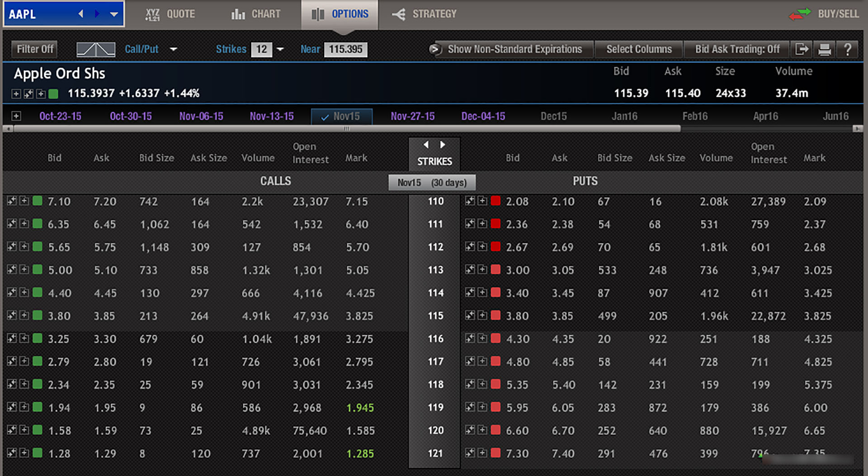The height and width of the screenshot is (476, 868).
Task: Click plus icon on the 121 put row
Action: (x=482, y=452)
